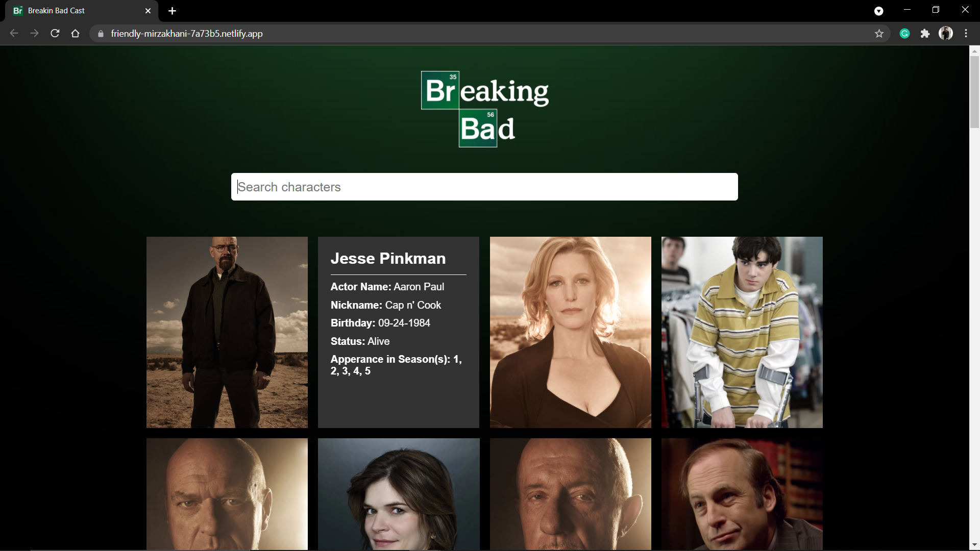The height and width of the screenshot is (551, 980).
Task: Open the tab search dropdown arrow
Action: [x=878, y=11]
